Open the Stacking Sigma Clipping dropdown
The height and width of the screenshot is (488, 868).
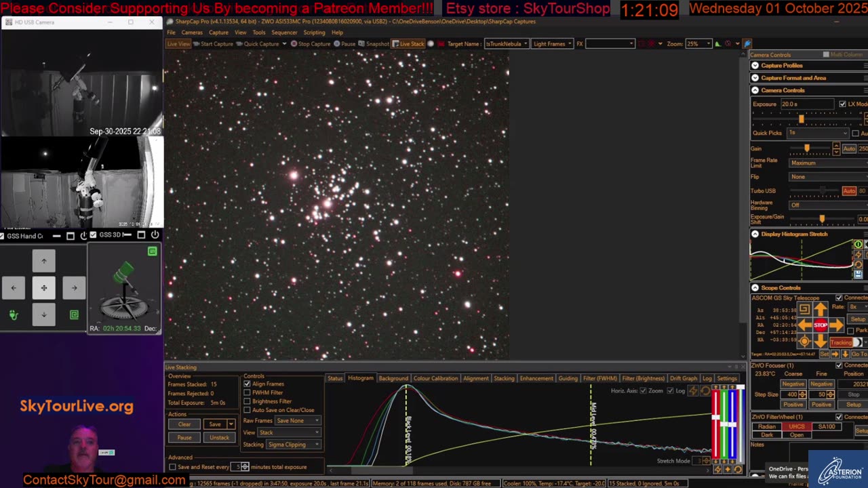coord(293,445)
